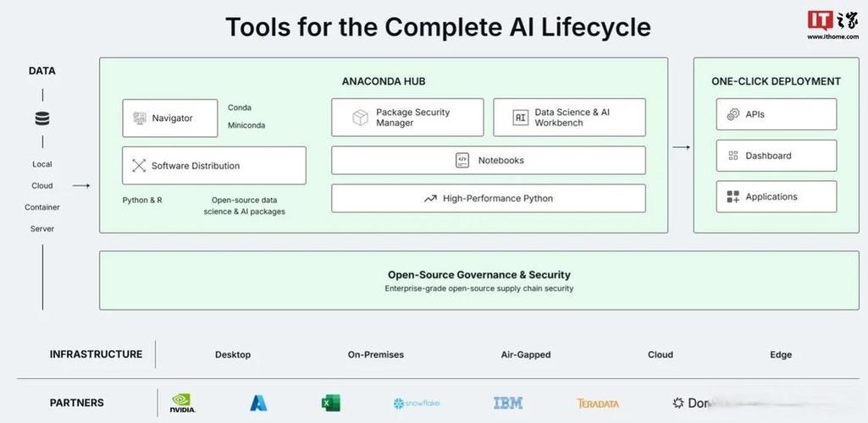Click the Notebooks code icon
Viewport: 868px width, 423px height.
pos(462,161)
